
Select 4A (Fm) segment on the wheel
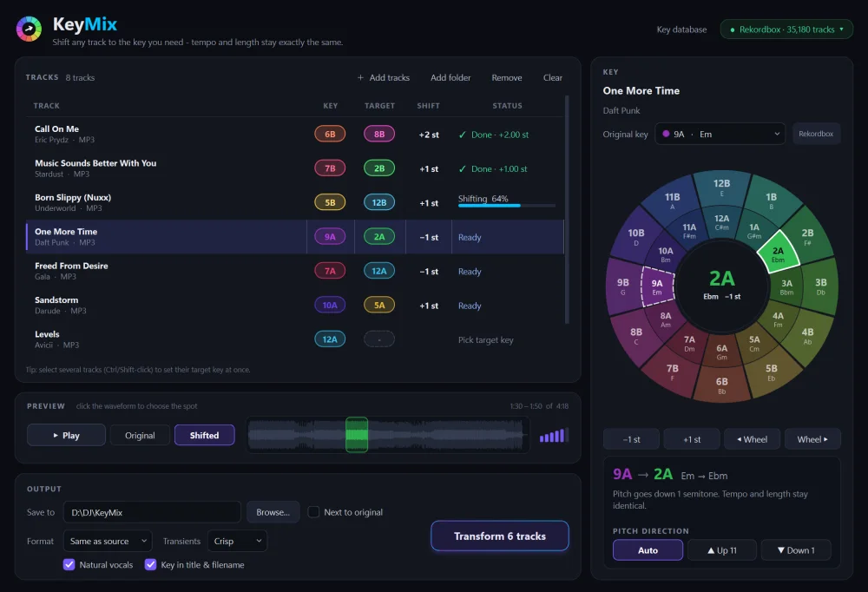coord(778,319)
